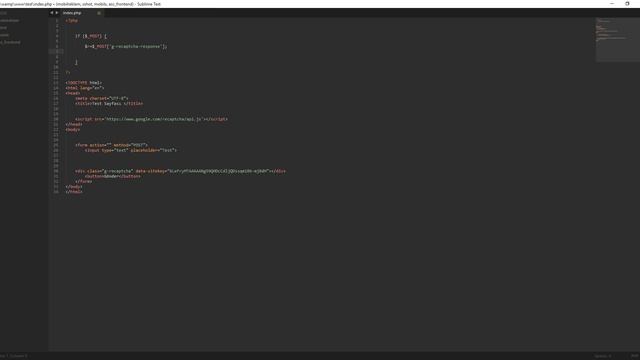Click the form action method POST line
The height and width of the screenshot is (360, 640).
tap(111, 145)
